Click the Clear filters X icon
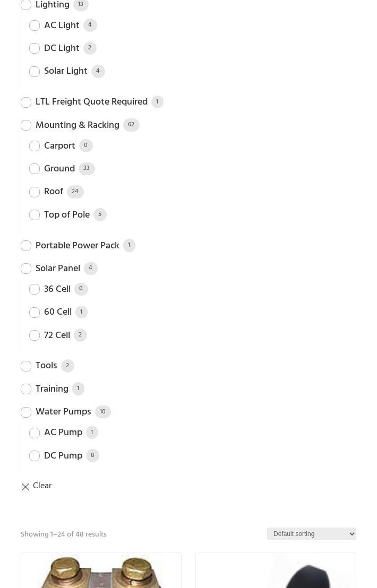 [x=25, y=487]
